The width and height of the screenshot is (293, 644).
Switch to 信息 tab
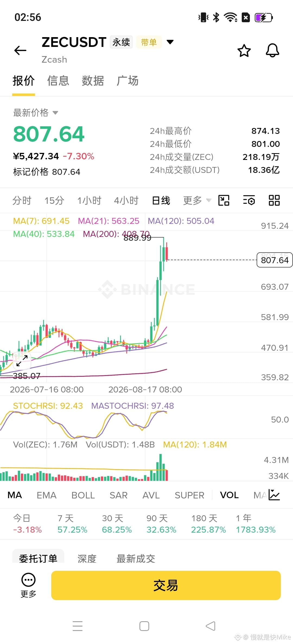tap(58, 81)
